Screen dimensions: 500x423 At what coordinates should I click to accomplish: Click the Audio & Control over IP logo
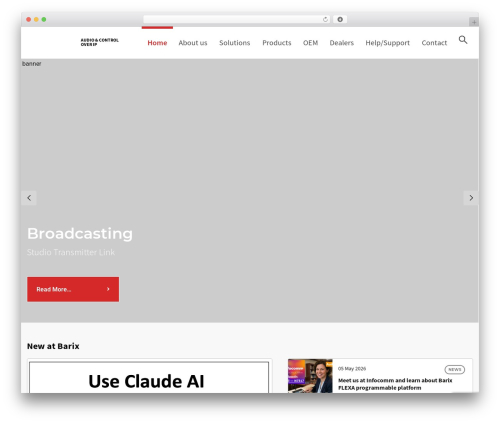pyautogui.click(x=99, y=42)
